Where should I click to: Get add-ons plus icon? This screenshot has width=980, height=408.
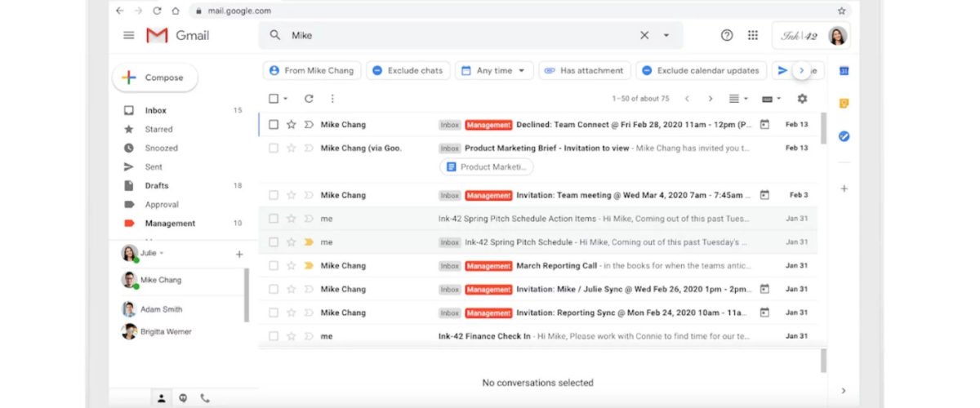click(x=844, y=188)
